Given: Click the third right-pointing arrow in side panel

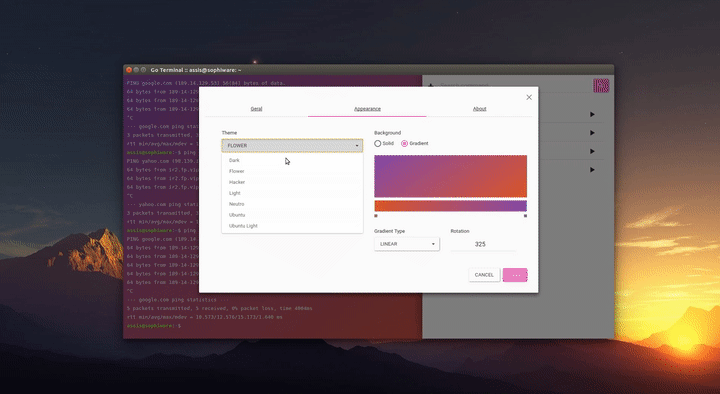Looking at the screenshot, I should tap(592, 151).
